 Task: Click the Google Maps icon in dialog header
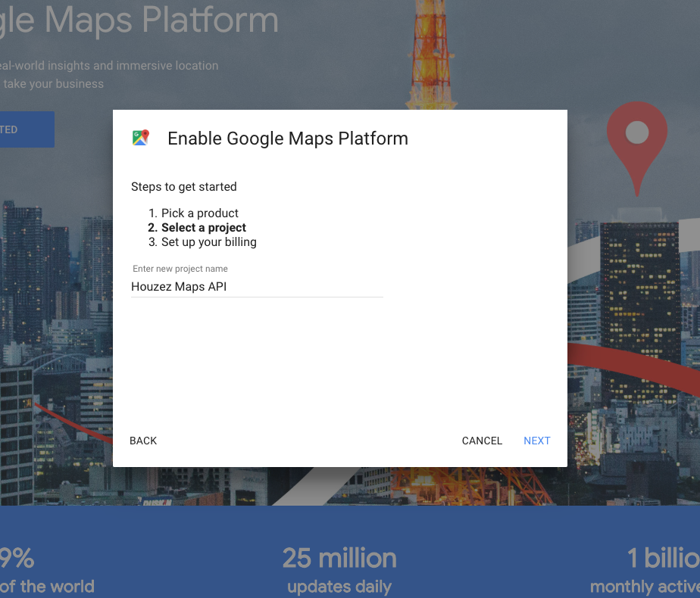[x=139, y=138]
